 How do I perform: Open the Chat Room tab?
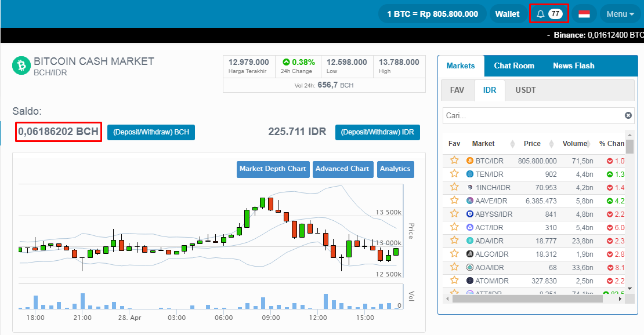pos(514,65)
